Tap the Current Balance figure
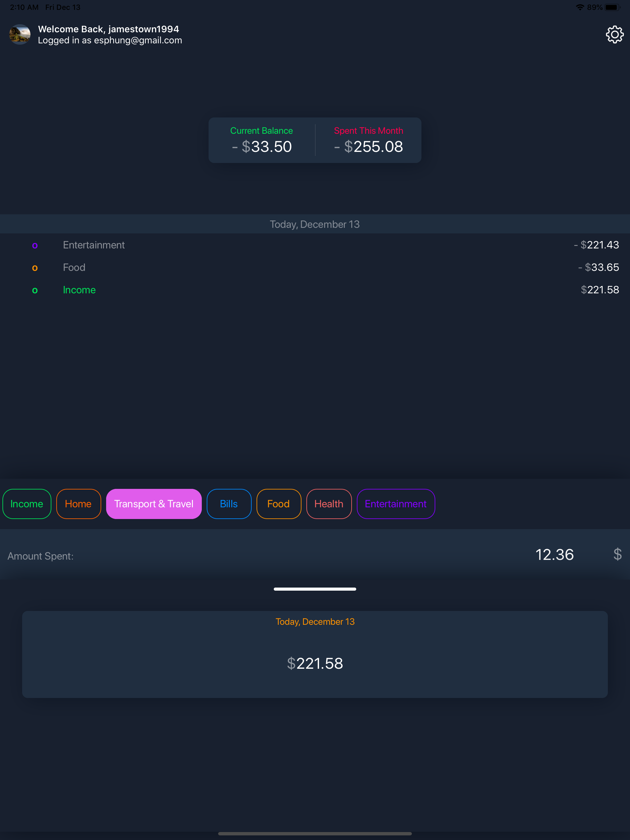The height and width of the screenshot is (840, 630). click(x=262, y=147)
